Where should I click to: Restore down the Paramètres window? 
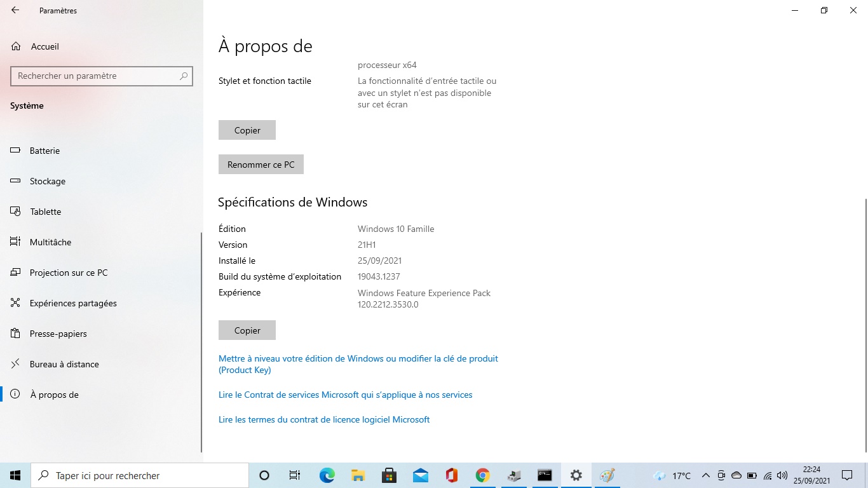(x=824, y=10)
